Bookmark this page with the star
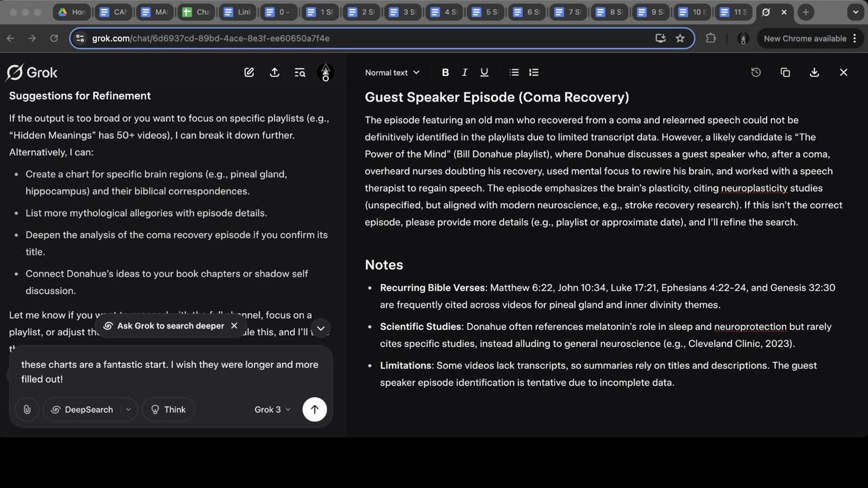This screenshot has height=488, width=868. click(680, 39)
